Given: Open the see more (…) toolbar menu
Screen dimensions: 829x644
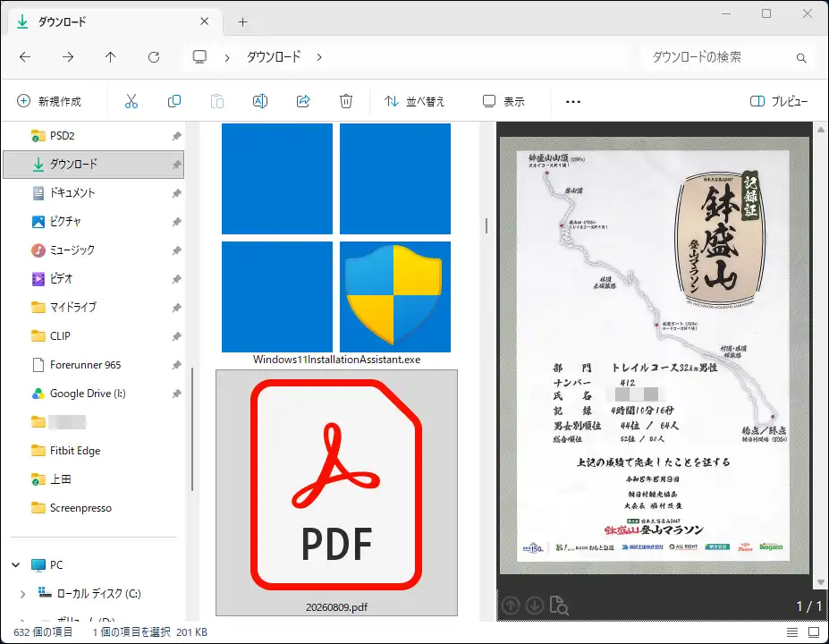Looking at the screenshot, I should pos(573,101).
